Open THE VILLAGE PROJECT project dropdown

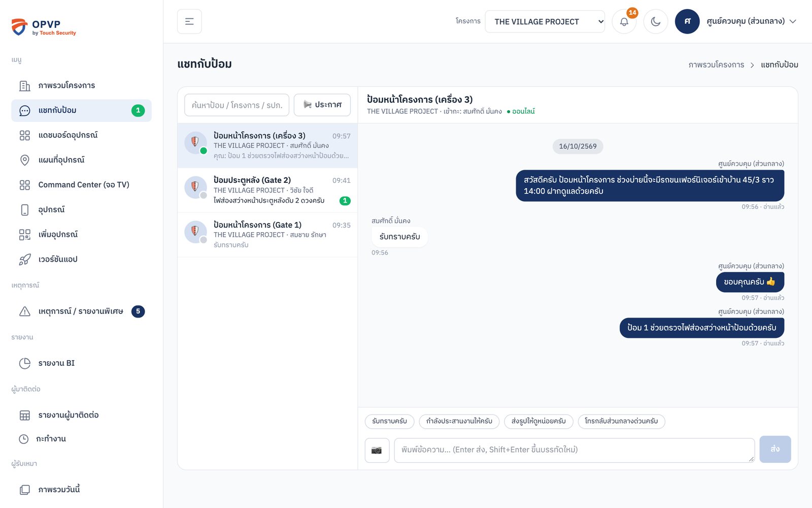(545, 21)
